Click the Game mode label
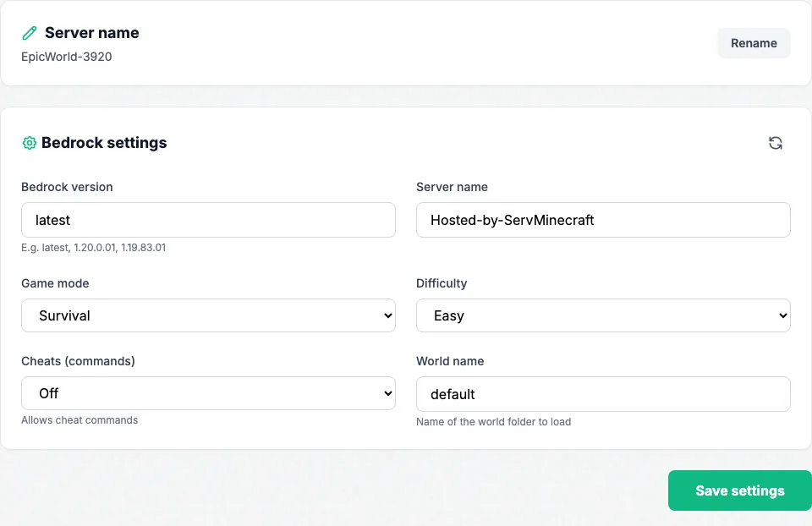The height and width of the screenshot is (526, 812). click(x=55, y=283)
